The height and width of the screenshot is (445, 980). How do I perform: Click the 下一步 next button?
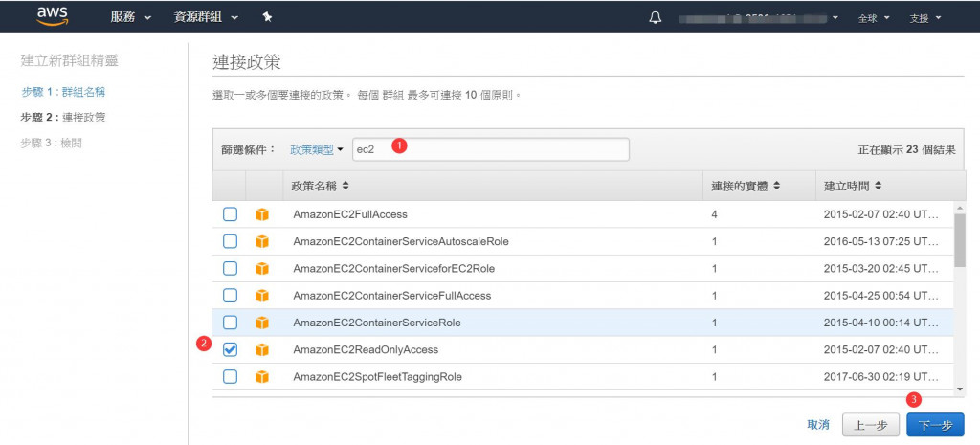935,425
